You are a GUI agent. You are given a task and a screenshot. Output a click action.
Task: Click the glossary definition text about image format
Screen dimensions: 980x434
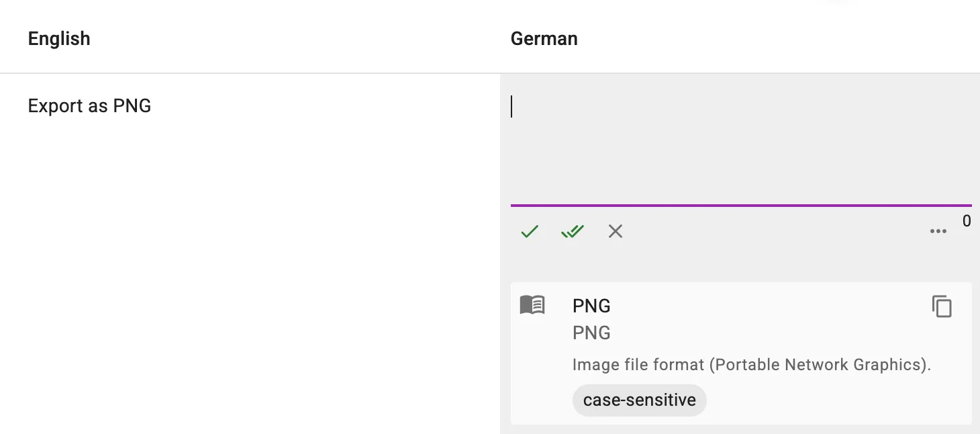click(x=751, y=365)
